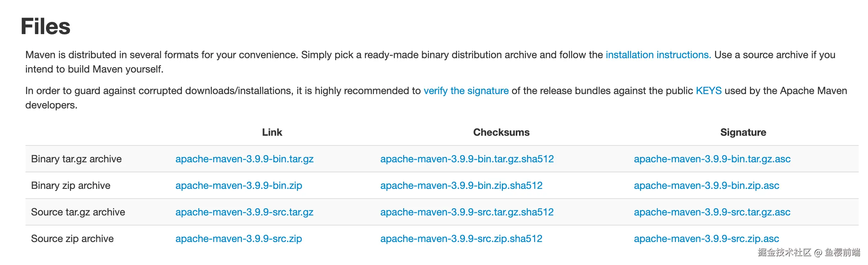The width and height of the screenshot is (868, 265).
Task: Click the Signature column header
Action: [x=743, y=132]
